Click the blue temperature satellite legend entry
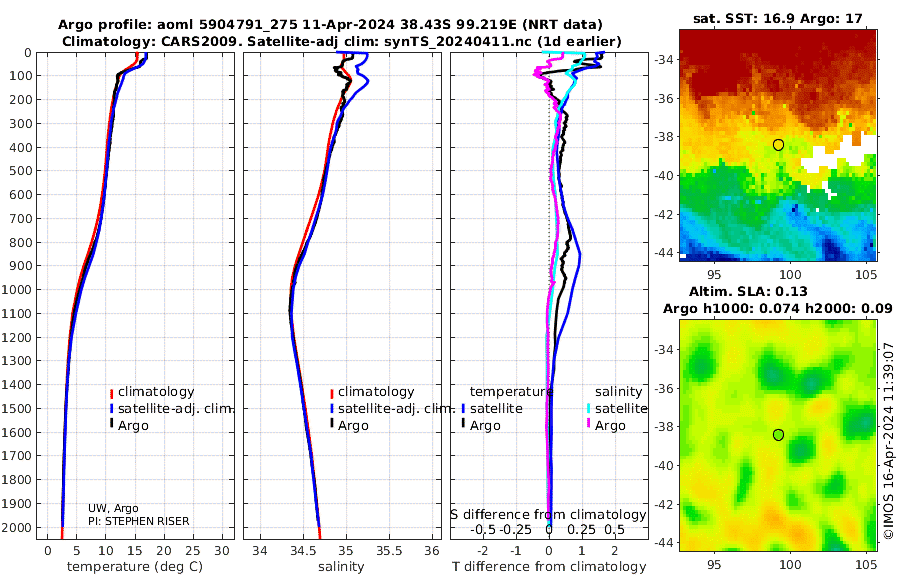This screenshot has height=580, width=900. click(496, 408)
